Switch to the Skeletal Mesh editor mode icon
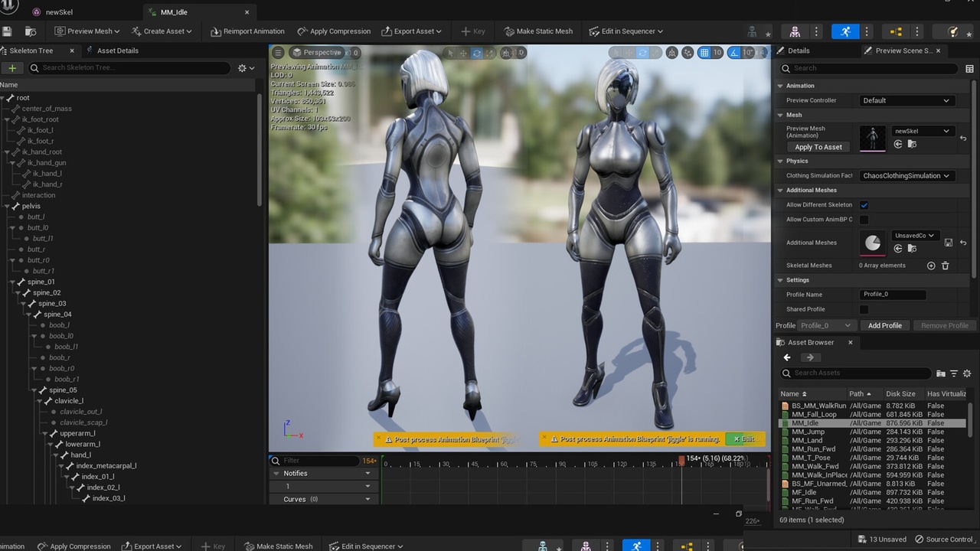 (x=795, y=31)
